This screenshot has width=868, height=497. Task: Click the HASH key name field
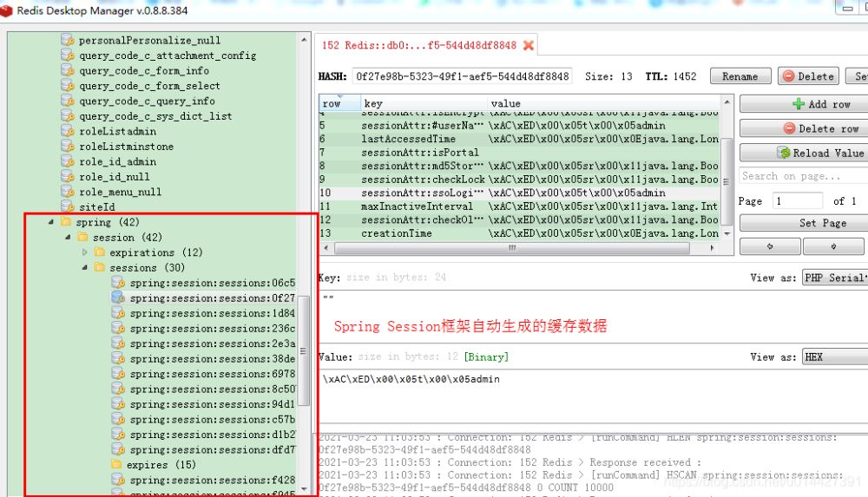click(x=462, y=76)
